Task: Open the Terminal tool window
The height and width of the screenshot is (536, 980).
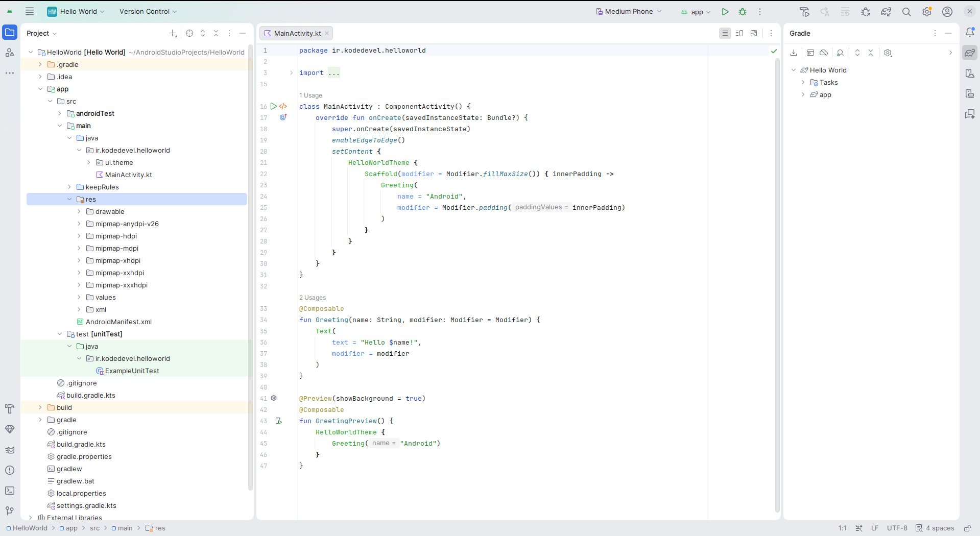Action: [x=10, y=491]
